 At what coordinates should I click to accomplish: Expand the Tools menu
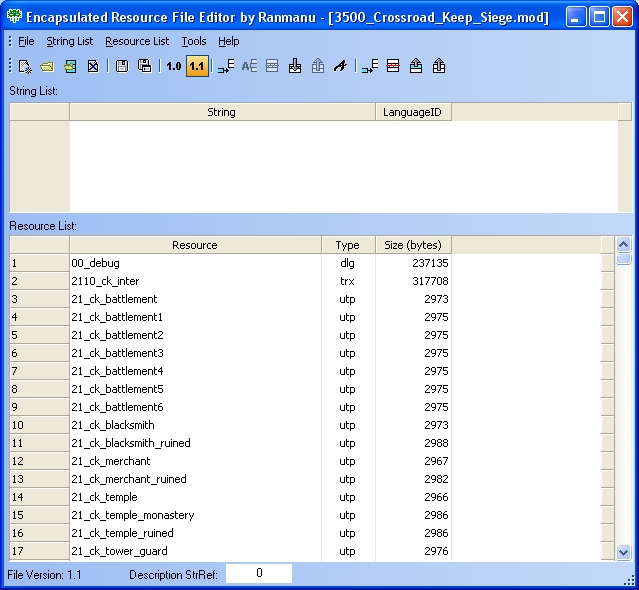tap(194, 41)
